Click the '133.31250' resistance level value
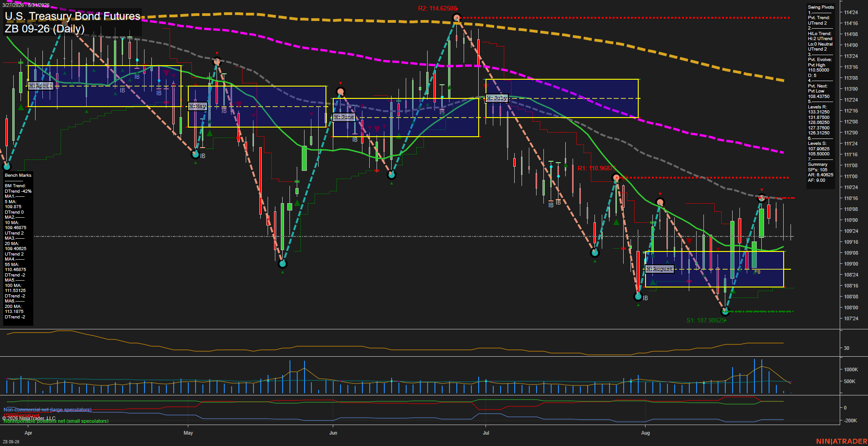868x446 pixels. (x=818, y=112)
